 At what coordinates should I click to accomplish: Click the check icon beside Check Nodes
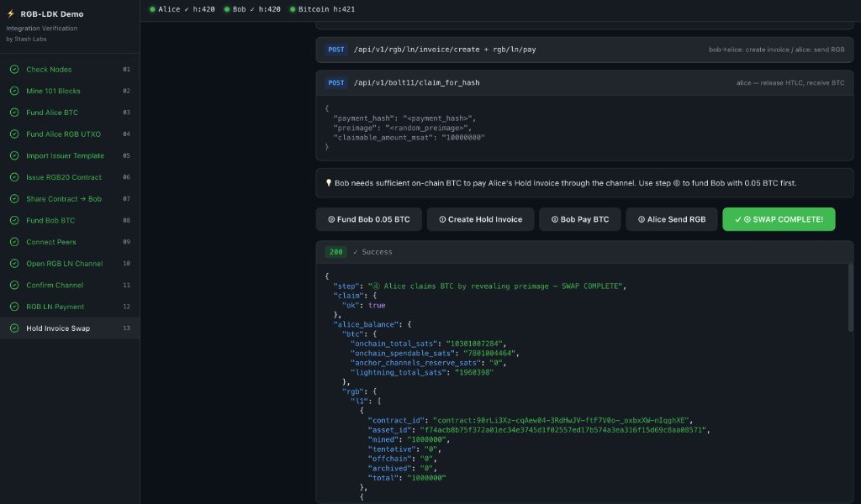tap(14, 69)
